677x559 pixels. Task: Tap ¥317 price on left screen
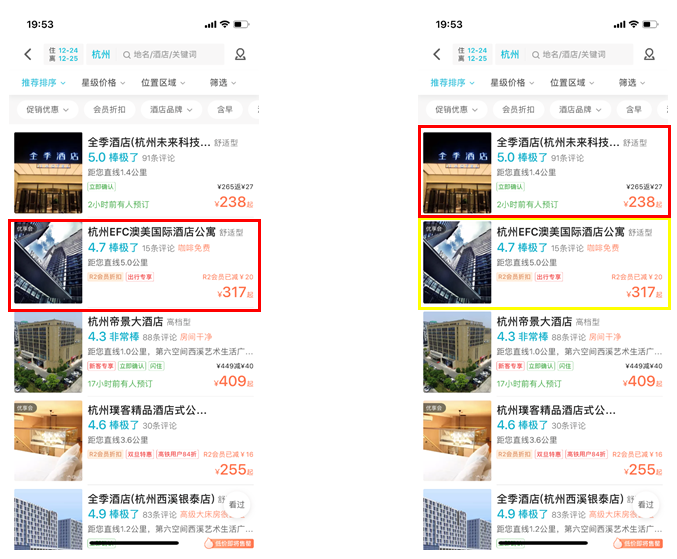(234, 292)
